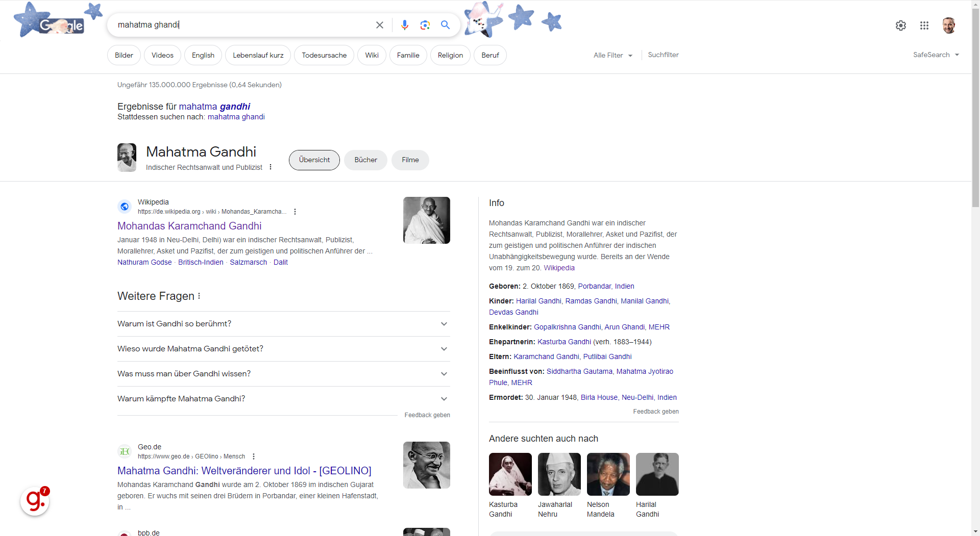Show MEHR under Beeinflusst von
The width and height of the screenshot is (980, 536).
point(522,382)
